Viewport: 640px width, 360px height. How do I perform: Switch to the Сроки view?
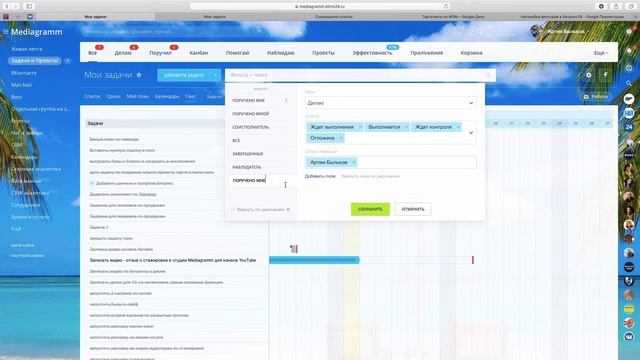coord(113,97)
